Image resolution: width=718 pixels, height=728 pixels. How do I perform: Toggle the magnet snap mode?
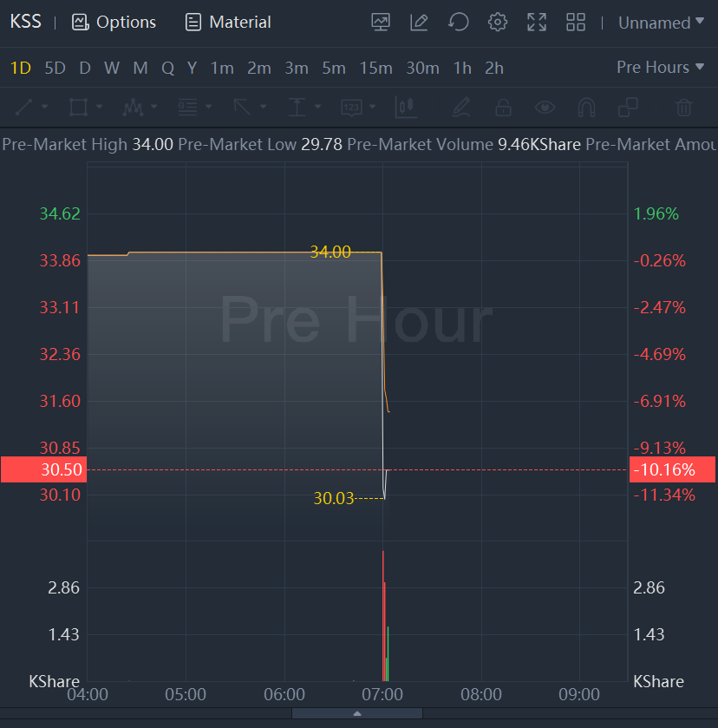click(x=587, y=108)
